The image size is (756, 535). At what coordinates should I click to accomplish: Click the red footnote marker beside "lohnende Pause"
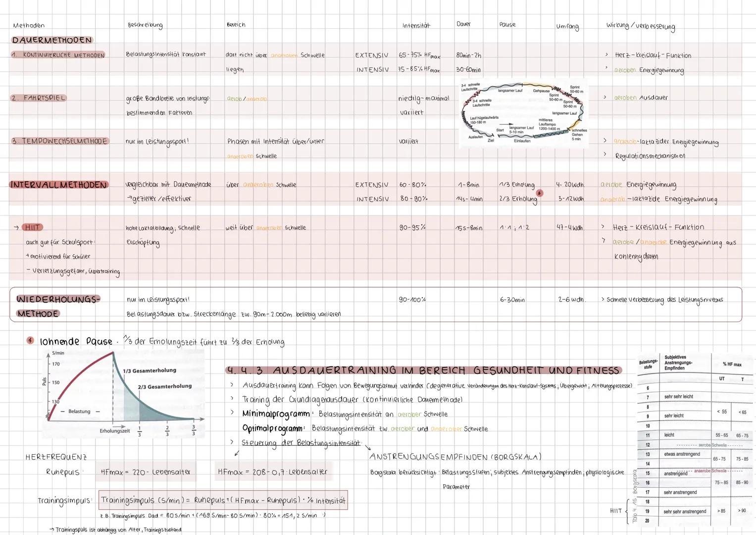[x=30, y=341]
